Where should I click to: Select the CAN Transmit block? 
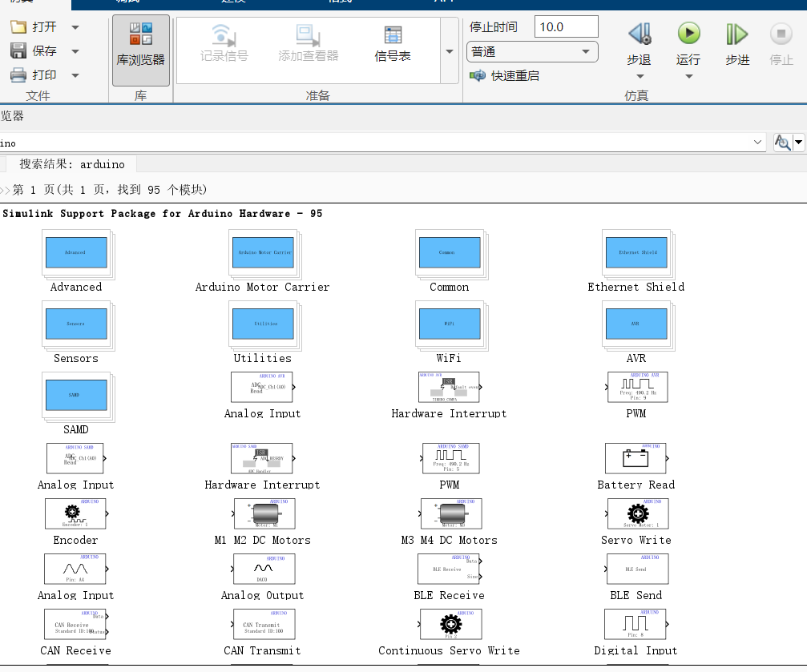(264, 624)
